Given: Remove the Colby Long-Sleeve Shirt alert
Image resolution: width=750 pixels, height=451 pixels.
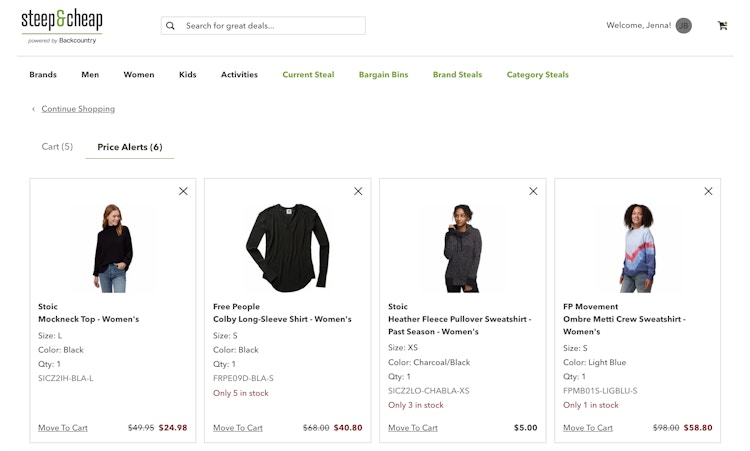Looking at the screenshot, I should click(x=358, y=191).
